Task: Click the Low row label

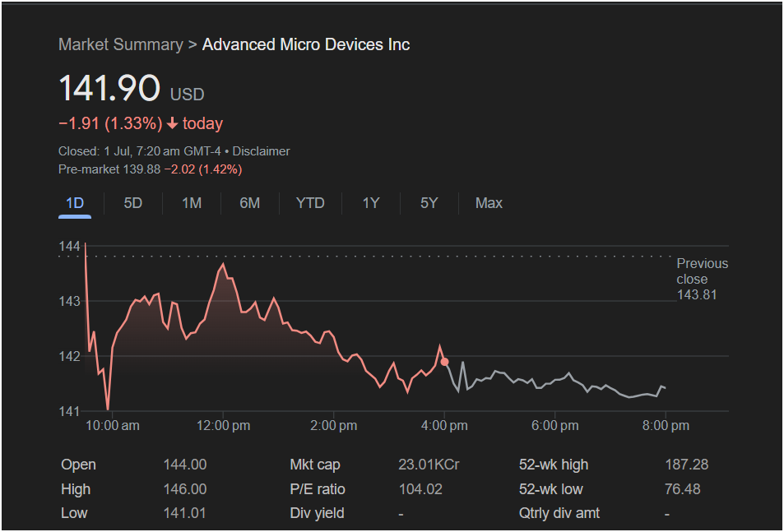Action: pyautogui.click(x=74, y=513)
